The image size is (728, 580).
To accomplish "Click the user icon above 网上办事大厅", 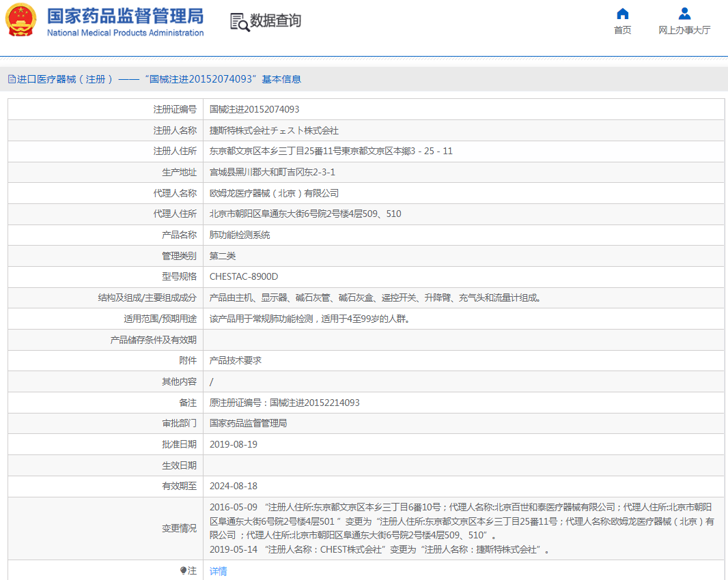I will pos(684,14).
